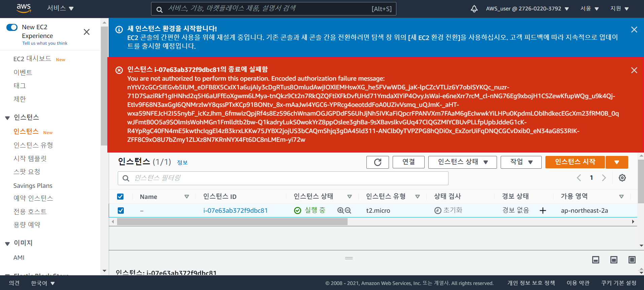Click the AWS logo home icon
The height and width of the screenshot is (290, 644).
24,8
